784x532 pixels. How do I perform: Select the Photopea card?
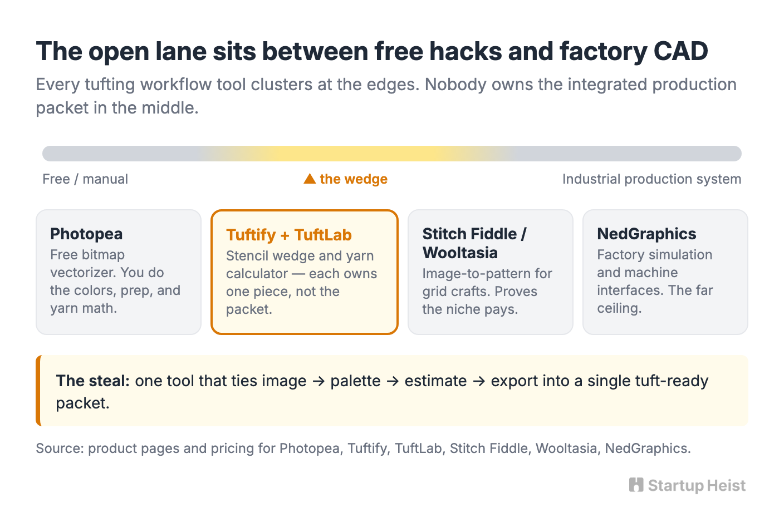(x=119, y=272)
